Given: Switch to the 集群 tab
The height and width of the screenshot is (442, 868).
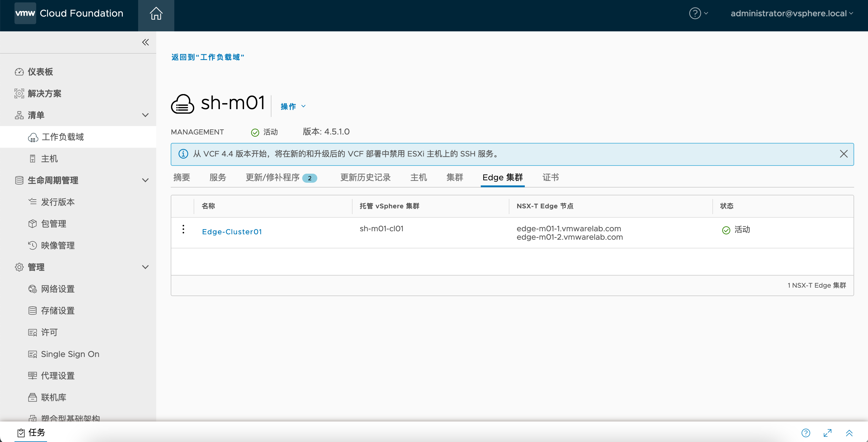Looking at the screenshot, I should pos(455,178).
